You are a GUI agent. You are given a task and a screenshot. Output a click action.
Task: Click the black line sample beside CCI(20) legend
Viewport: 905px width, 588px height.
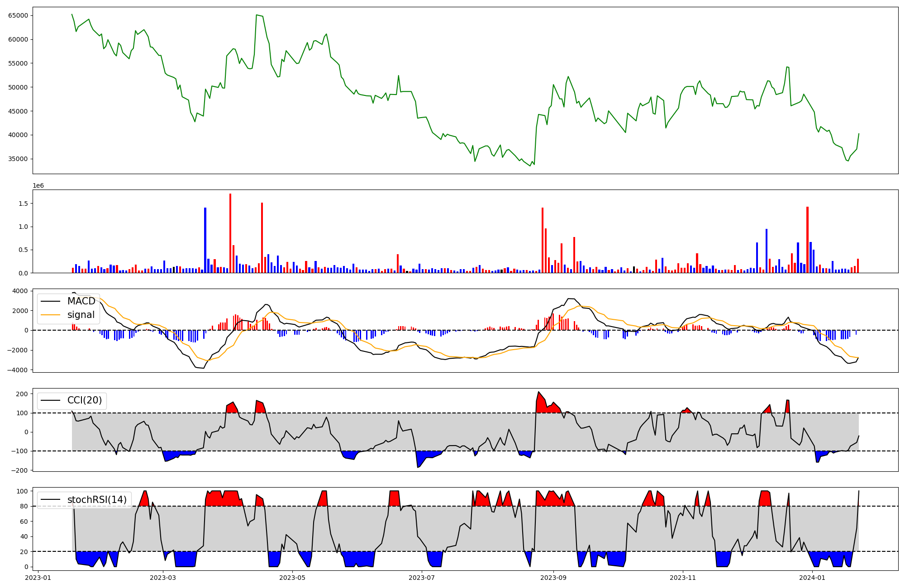51,400
